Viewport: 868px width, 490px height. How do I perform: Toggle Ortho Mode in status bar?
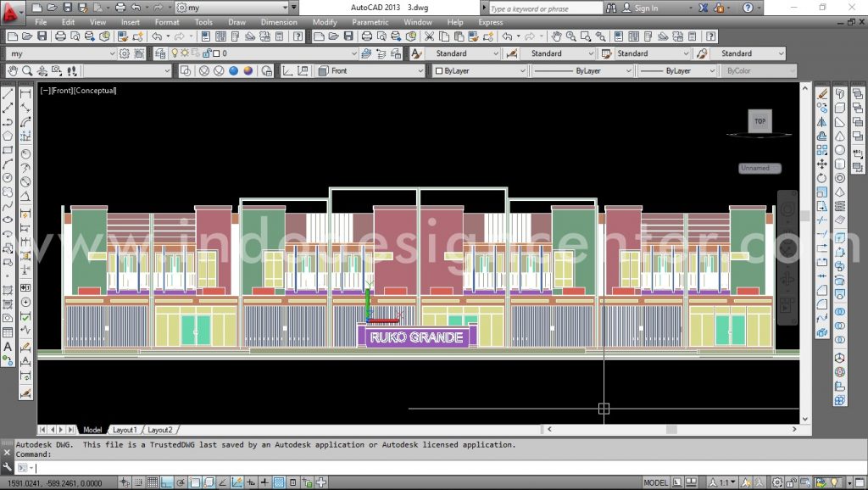tap(167, 483)
